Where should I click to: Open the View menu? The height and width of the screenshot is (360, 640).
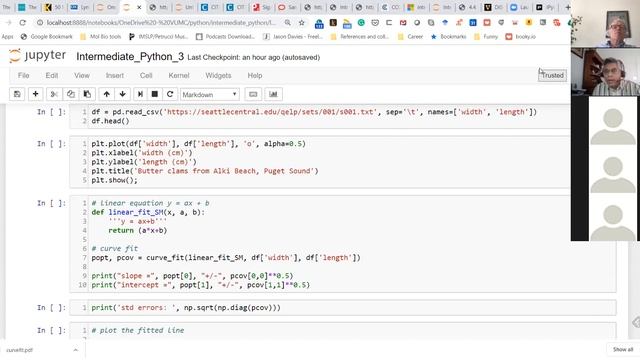point(82,76)
